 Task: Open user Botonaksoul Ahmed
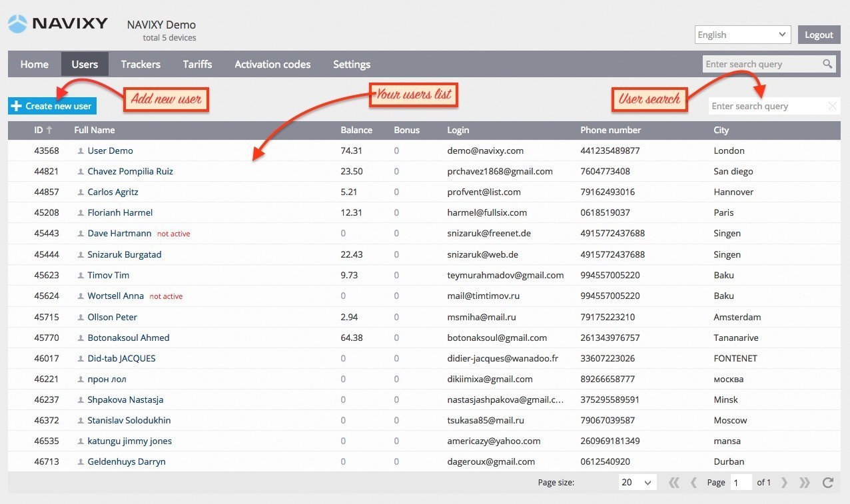129,338
